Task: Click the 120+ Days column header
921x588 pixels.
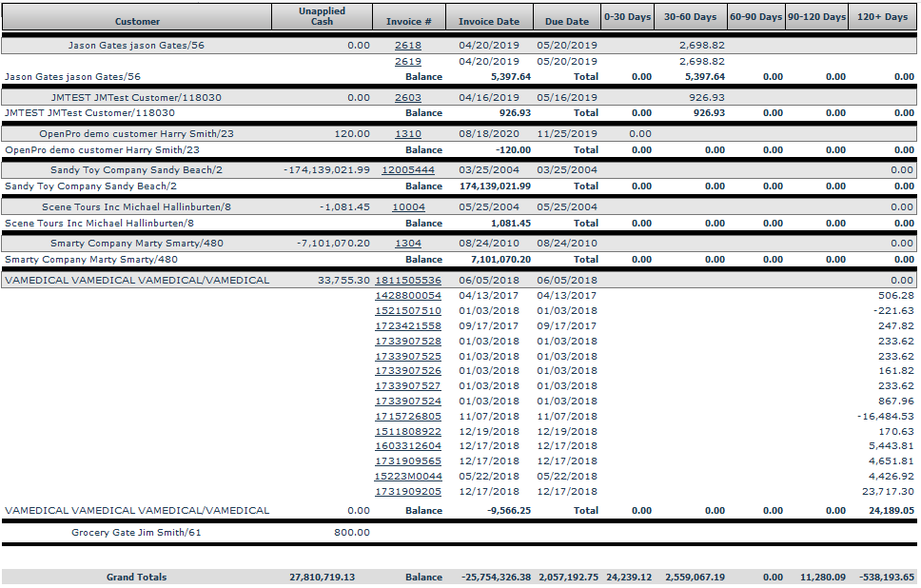Action: [x=882, y=17]
